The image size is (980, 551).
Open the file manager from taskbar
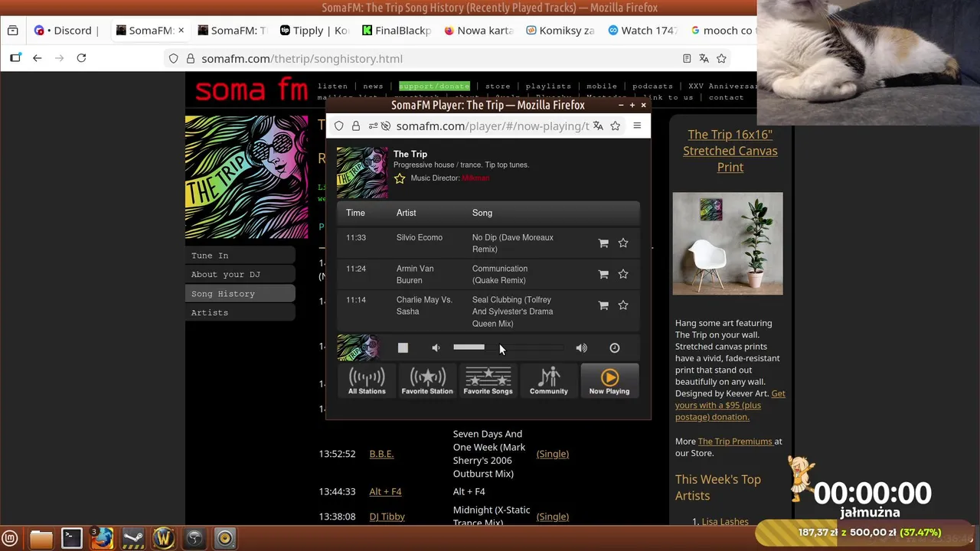point(41,539)
